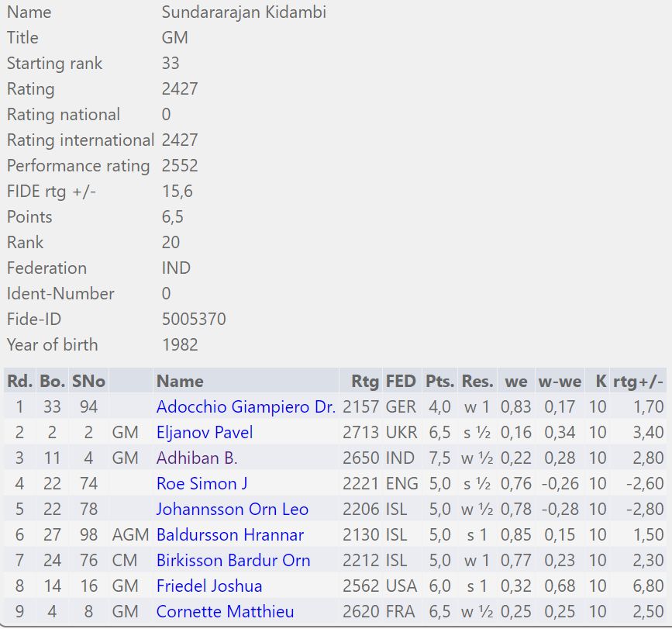Select the Res. column header
Image resolution: width=672 pixels, height=629 pixels.
coord(477,381)
